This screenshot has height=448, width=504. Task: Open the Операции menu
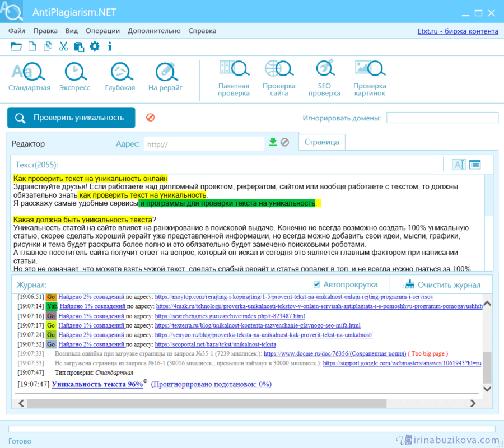(103, 31)
